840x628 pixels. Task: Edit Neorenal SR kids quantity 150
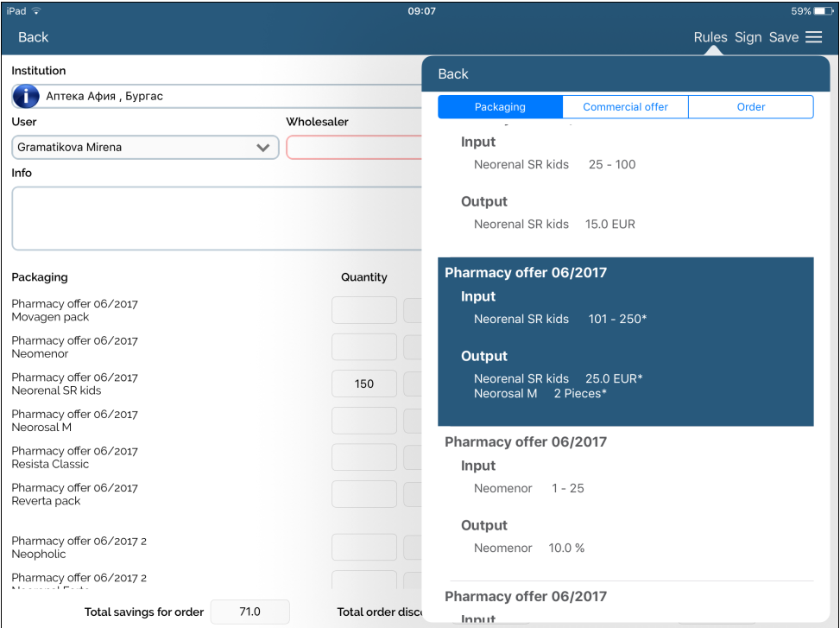coord(364,384)
